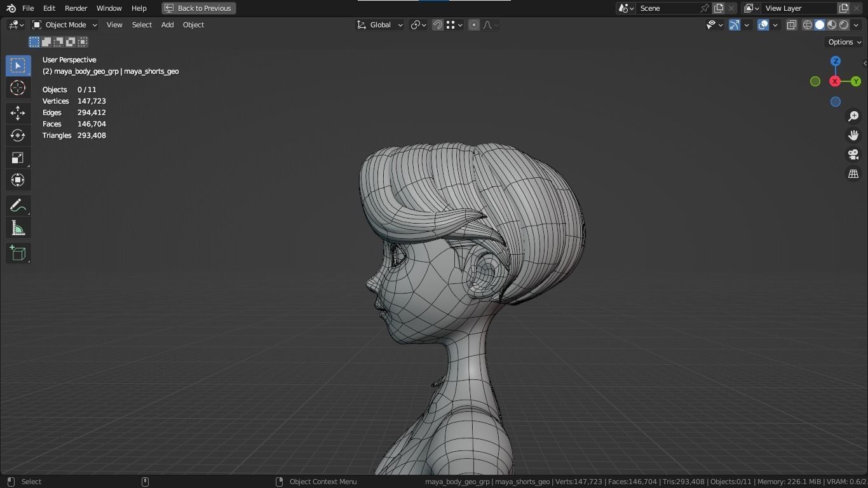Set selection mode to Extend
The height and width of the screenshot is (488, 868).
click(x=46, y=42)
